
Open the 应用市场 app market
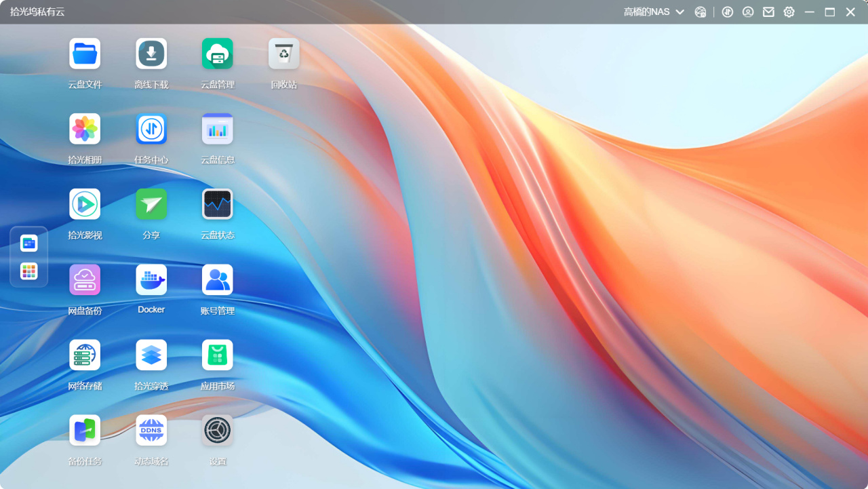pos(217,355)
